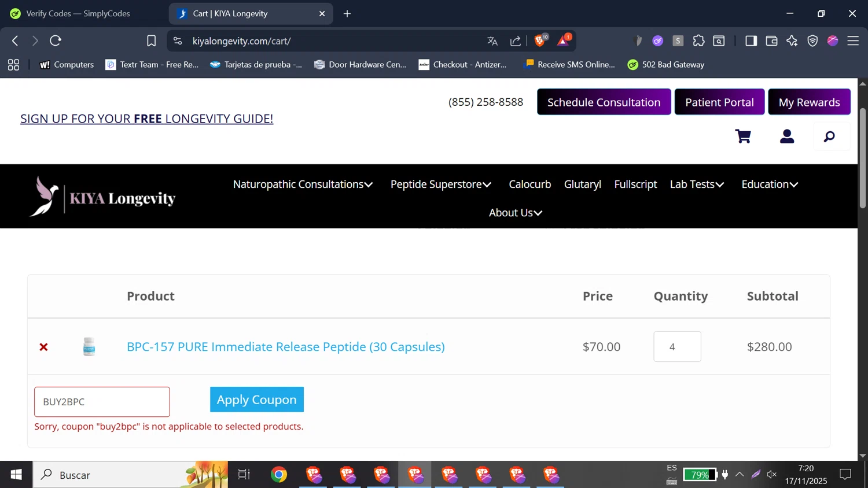Open the extensions puzzle icon
Image resolution: width=868 pixels, height=488 pixels.
click(x=698, y=40)
